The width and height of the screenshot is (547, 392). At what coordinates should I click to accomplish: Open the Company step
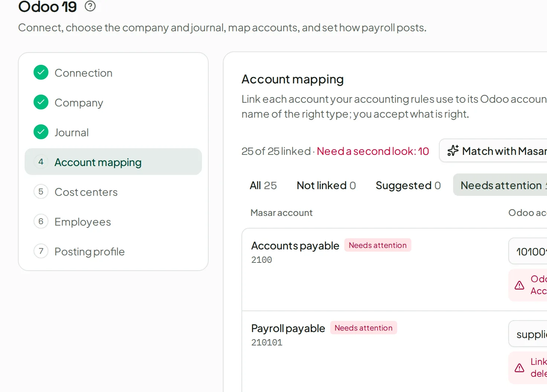(113, 102)
